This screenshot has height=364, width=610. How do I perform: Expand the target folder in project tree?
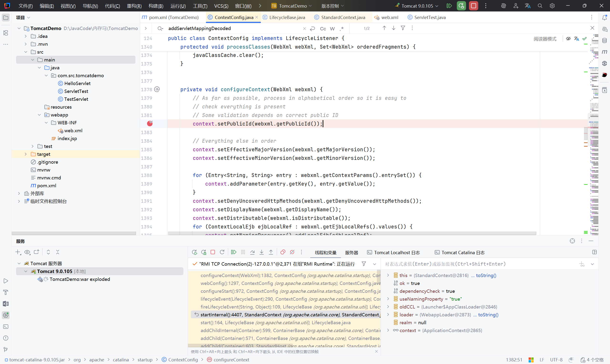pyautogui.click(x=25, y=154)
